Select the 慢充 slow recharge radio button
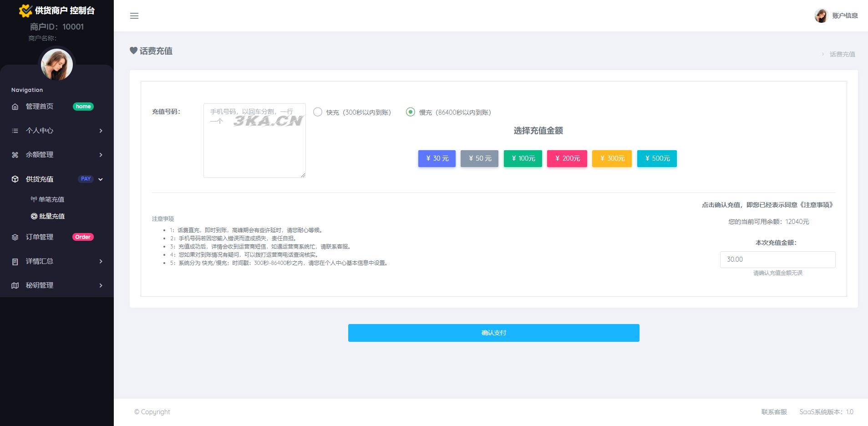The image size is (868, 426). point(411,112)
